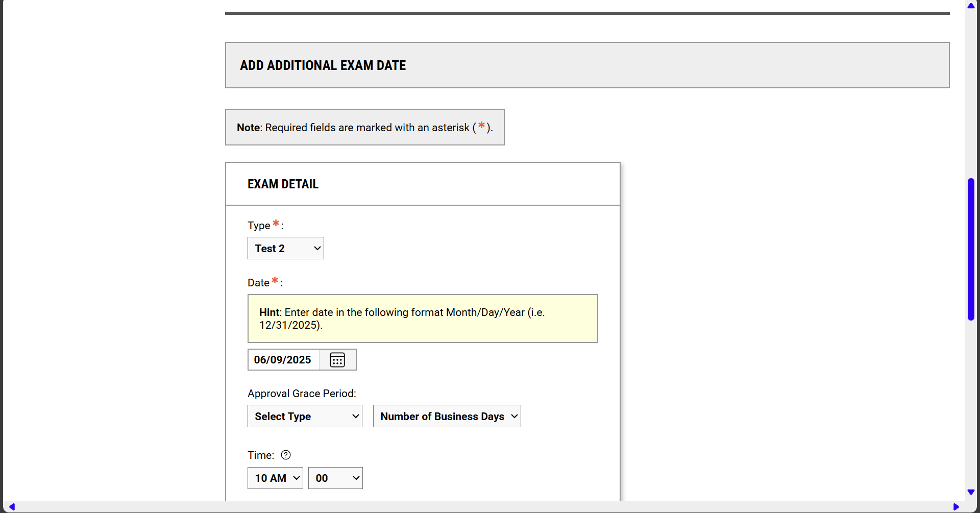Screen dimensions: 980x513
Task: Click the required fields Note text
Action: tap(364, 127)
